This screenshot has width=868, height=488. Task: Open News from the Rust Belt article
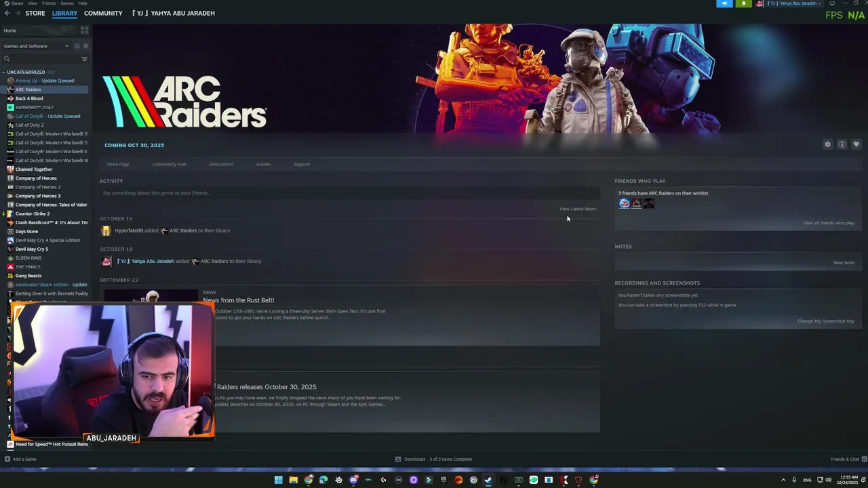point(239,300)
